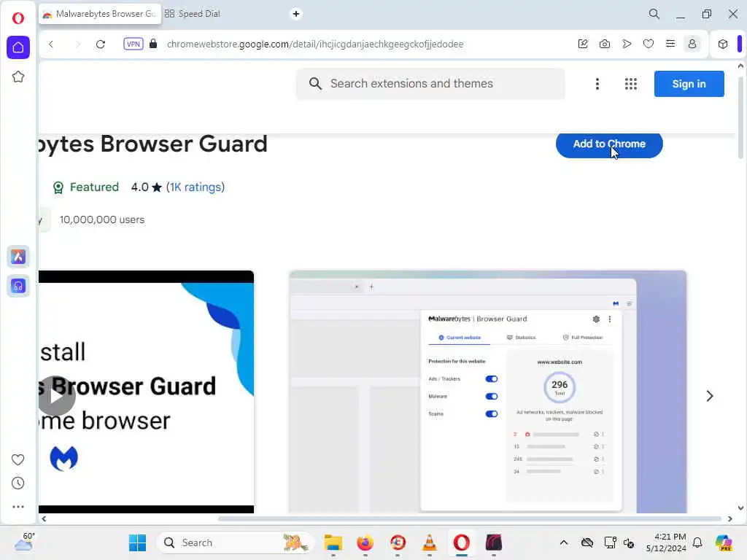Click the Featured badge
Viewport: 747px width, 560px height.
point(86,187)
